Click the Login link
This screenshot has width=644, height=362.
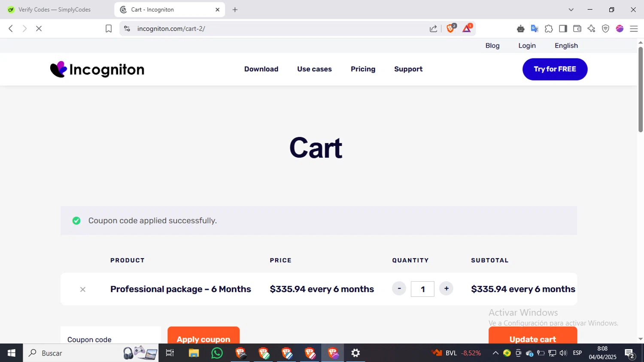coord(527,46)
